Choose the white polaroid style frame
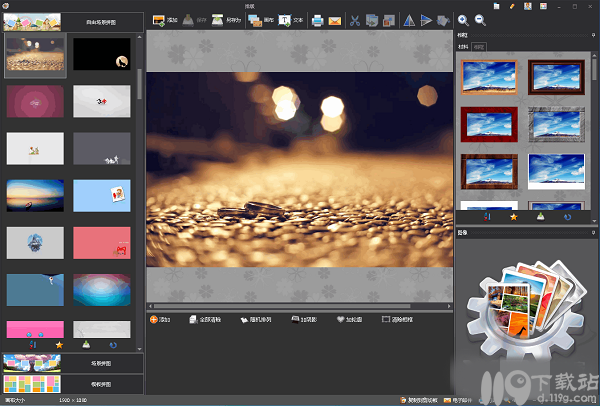This screenshot has width=600, height=406. tap(556, 172)
